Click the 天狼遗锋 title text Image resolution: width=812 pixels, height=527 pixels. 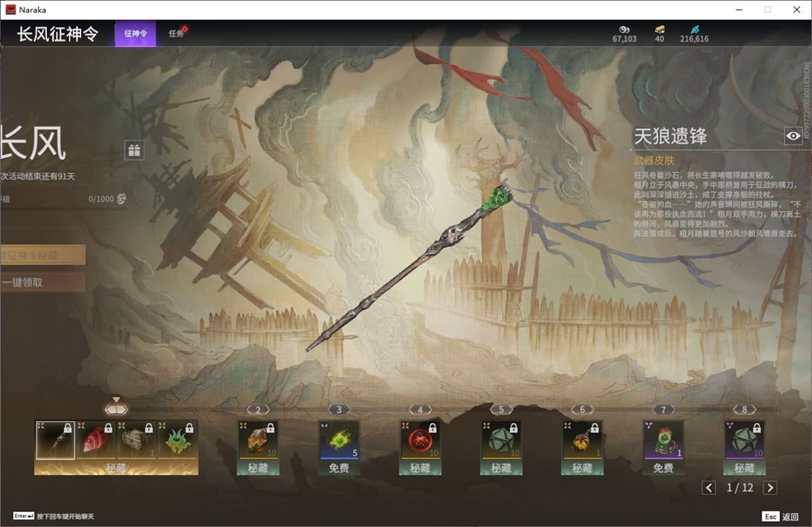670,136
